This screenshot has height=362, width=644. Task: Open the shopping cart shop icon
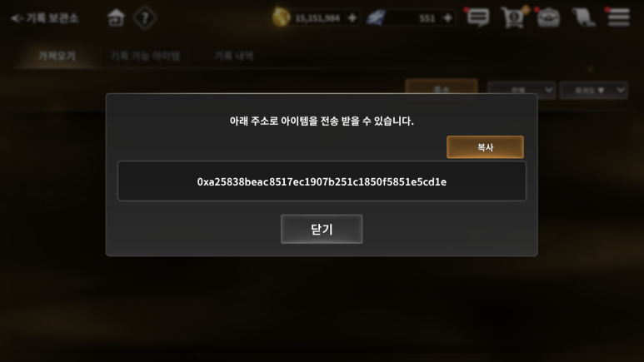point(513,18)
